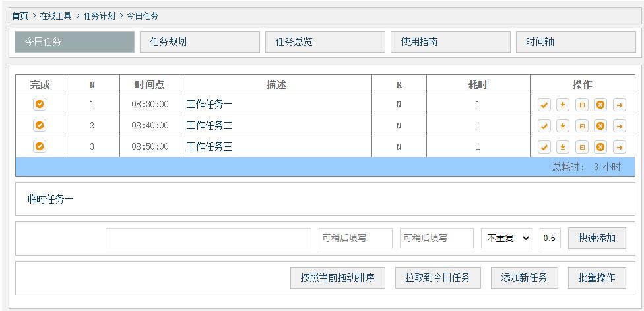Click right-arrow icon in 工作任务一 row
Screen dimensions: 644x311
click(x=620, y=105)
